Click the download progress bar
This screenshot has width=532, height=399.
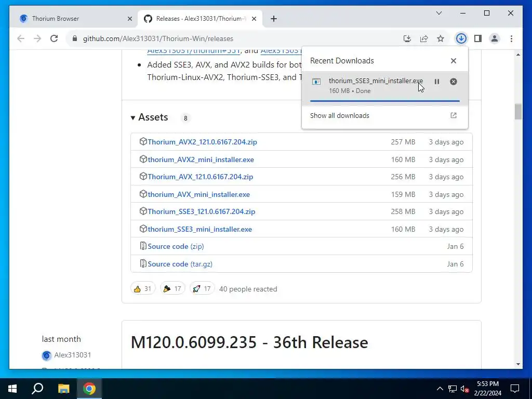(x=385, y=101)
